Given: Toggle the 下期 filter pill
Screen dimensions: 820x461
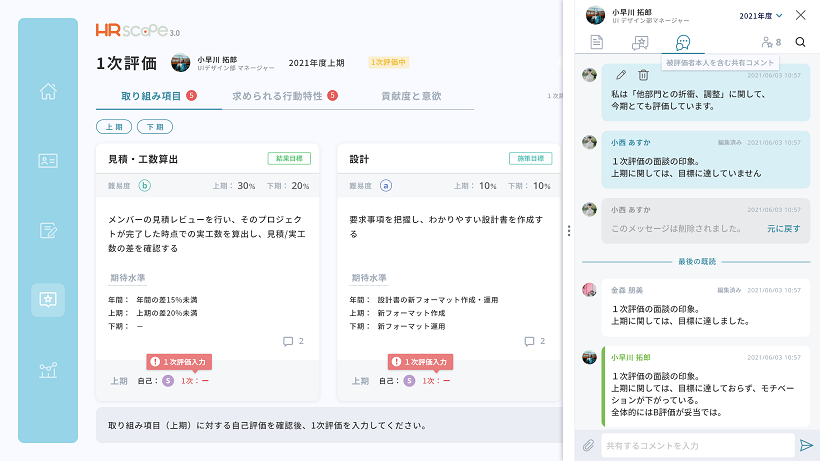Looking at the screenshot, I should [x=155, y=126].
